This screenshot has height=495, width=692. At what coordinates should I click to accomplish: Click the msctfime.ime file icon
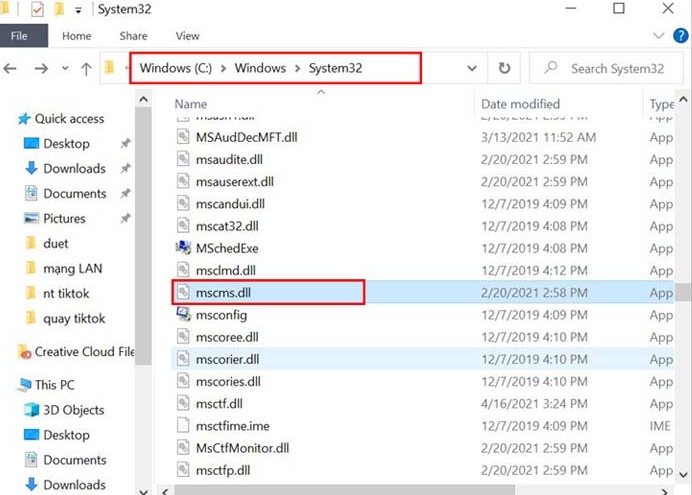pyautogui.click(x=183, y=426)
